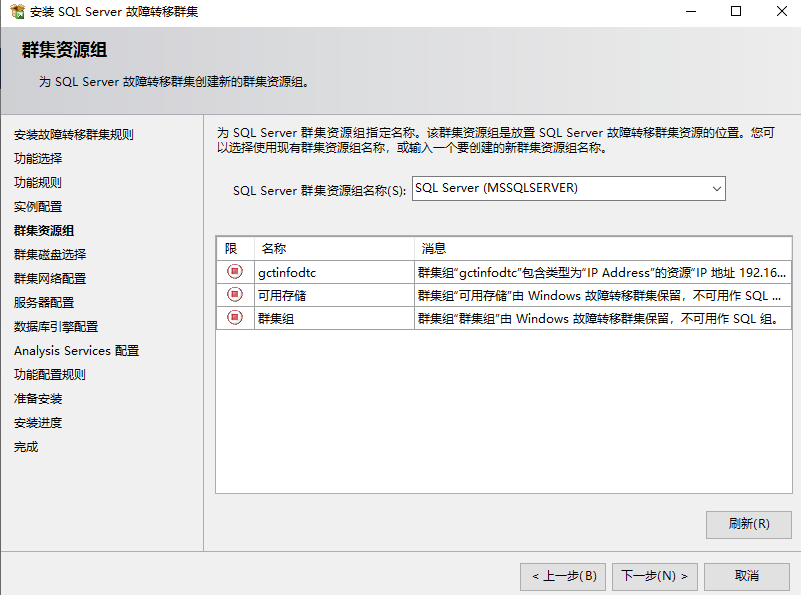The height and width of the screenshot is (595, 801).
Task: Open the 实例配置 step in the sidebar
Action: pos(38,207)
